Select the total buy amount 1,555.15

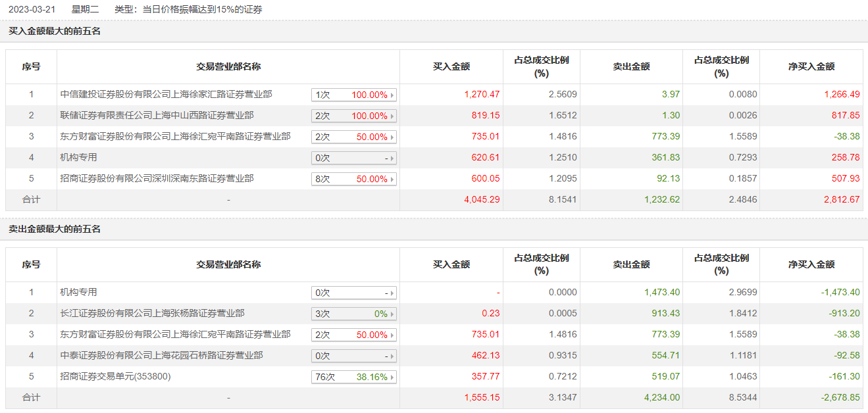pyautogui.click(x=482, y=398)
